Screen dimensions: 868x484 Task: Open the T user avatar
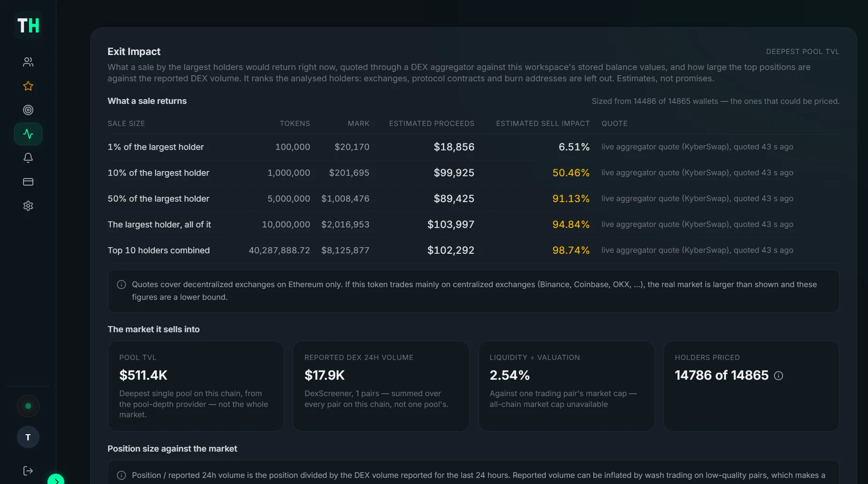pos(28,437)
